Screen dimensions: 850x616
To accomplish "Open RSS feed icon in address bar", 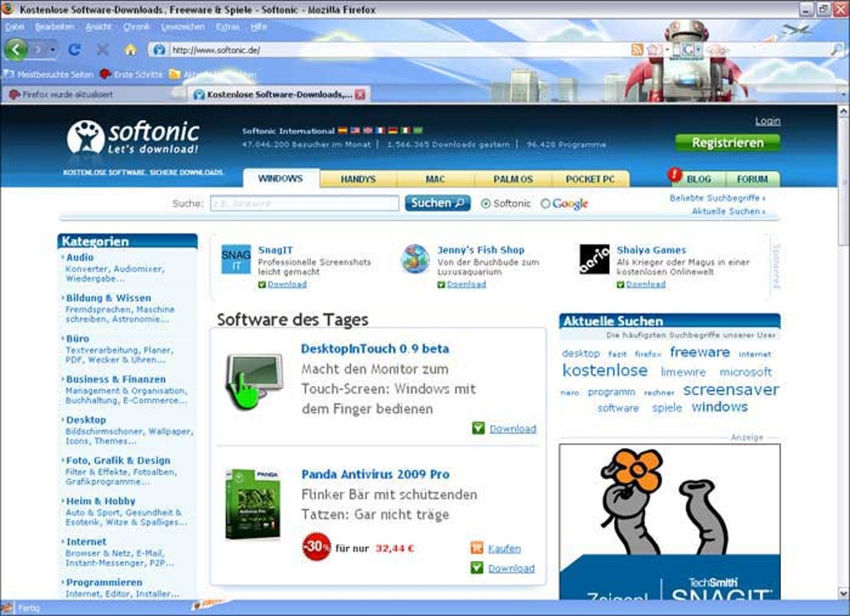I will pos(637,50).
